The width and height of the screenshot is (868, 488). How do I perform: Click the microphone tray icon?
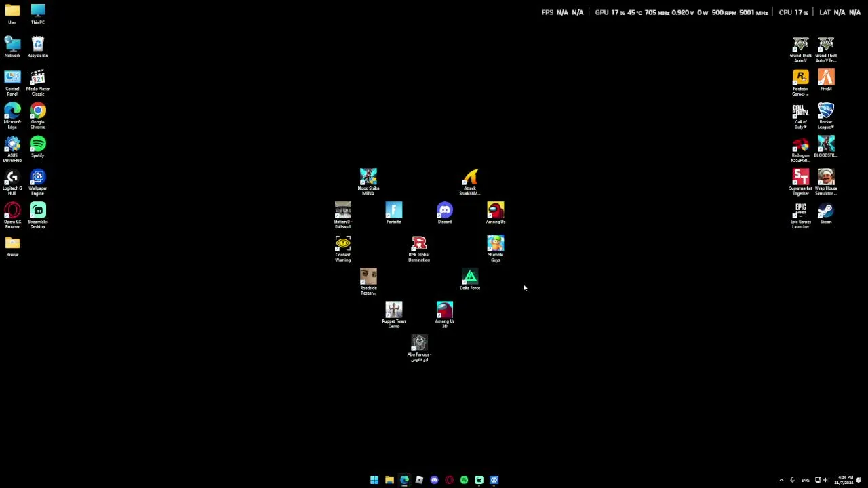click(x=792, y=480)
